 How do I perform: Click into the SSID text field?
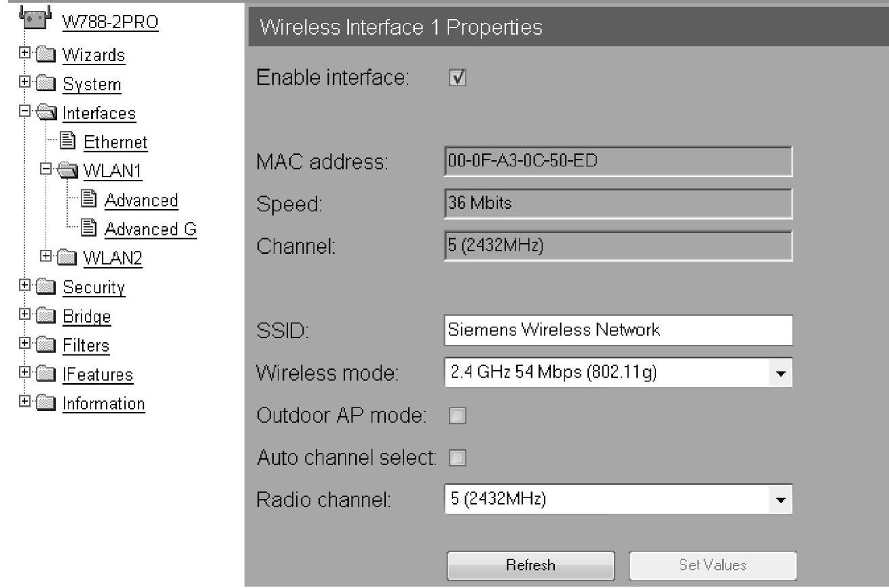coord(618,331)
